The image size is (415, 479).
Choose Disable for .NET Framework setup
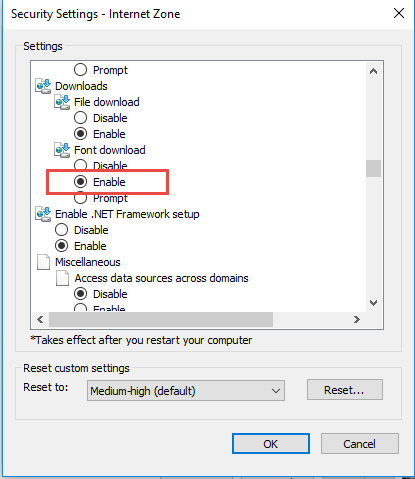pos(61,230)
